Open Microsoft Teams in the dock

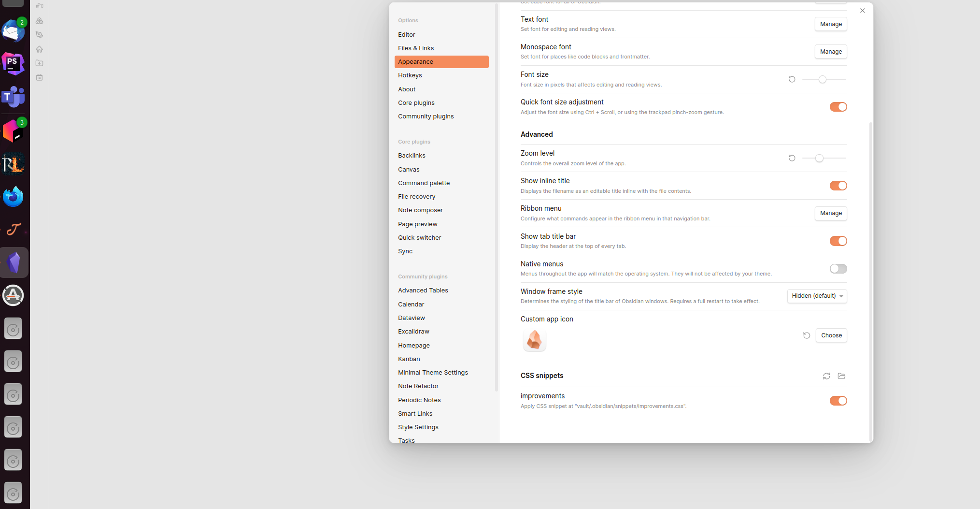14,97
